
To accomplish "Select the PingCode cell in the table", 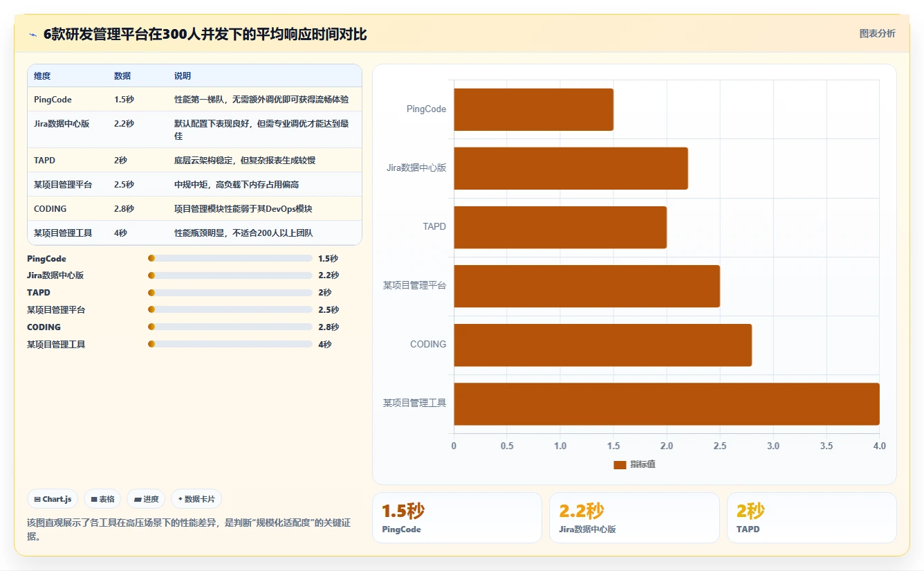I will click(x=53, y=100).
